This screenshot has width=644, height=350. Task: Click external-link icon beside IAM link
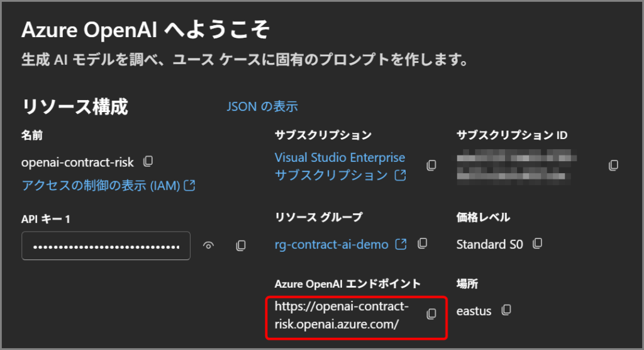pyautogui.click(x=189, y=185)
